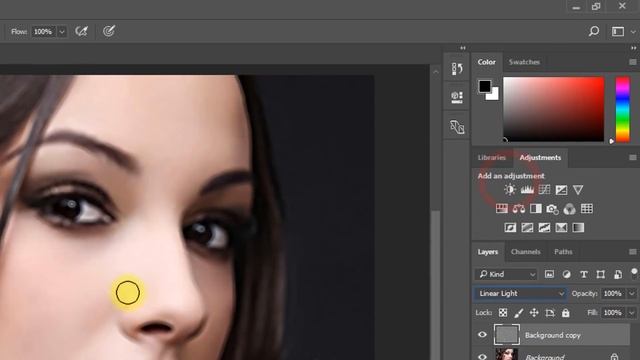
Task: Enable airbrush-style build-up effects icon
Action: click(81, 31)
